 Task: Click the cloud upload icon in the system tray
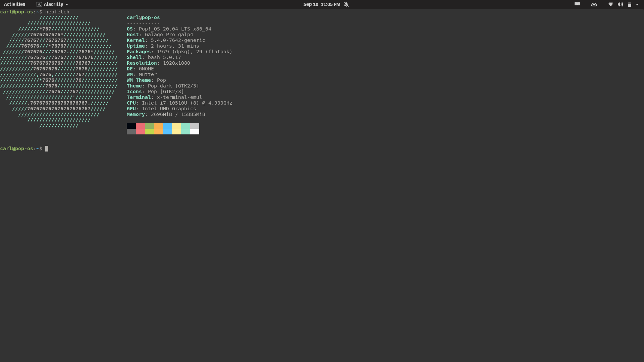[594, 5]
